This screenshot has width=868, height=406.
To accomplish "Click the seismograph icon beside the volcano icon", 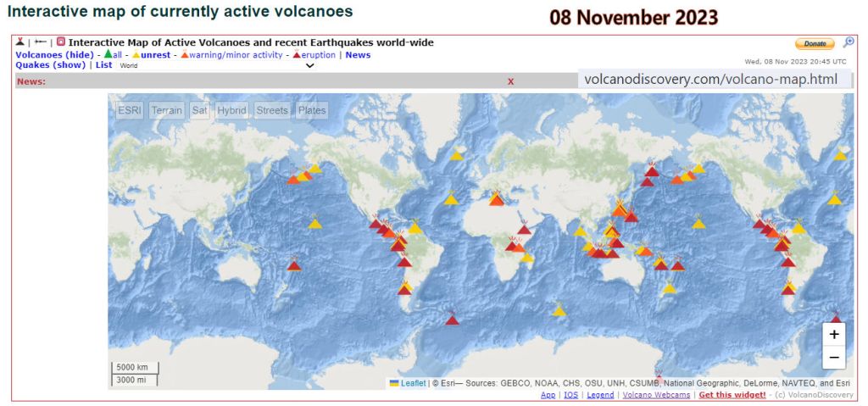I will (x=40, y=42).
